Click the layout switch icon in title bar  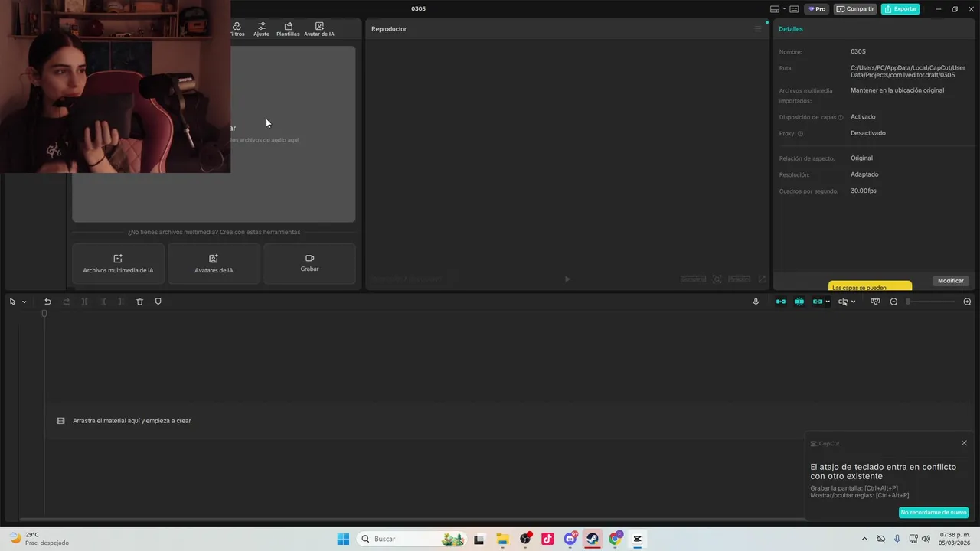point(775,9)
